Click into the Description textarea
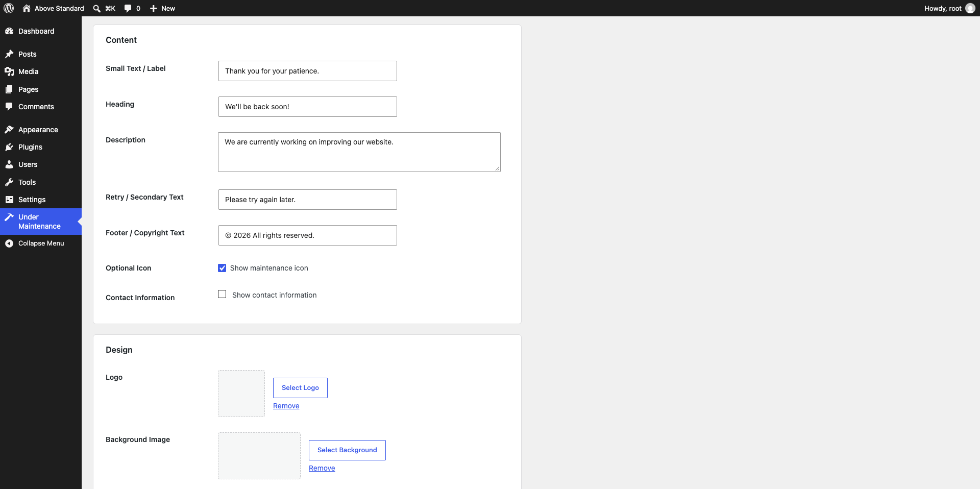980x489 pixels. pos(359,152)
